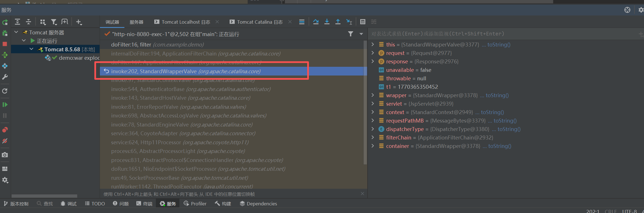
Task: Switch to the 服务器 tab
Action: point(137,22)
